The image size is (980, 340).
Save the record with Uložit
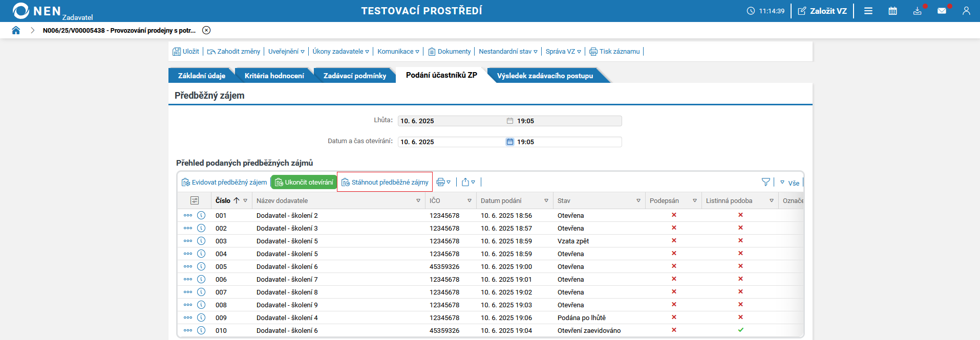[186, 51]
